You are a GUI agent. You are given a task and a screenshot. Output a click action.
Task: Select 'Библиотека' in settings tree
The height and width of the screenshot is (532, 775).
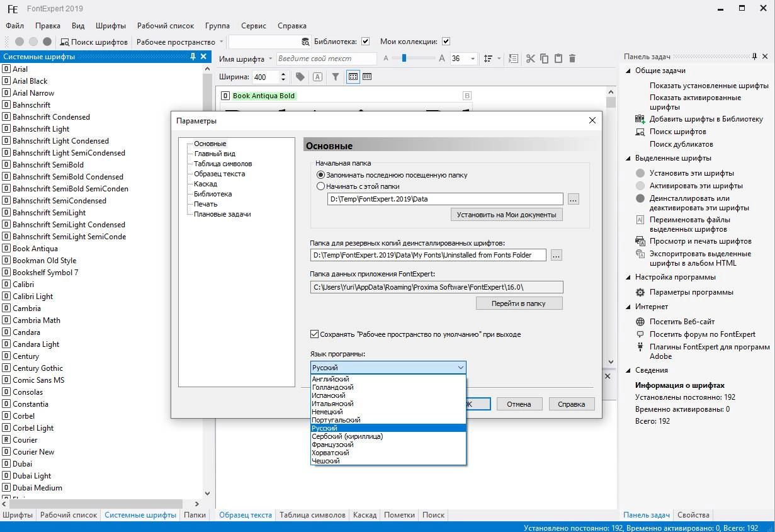(x=213, y=194)
